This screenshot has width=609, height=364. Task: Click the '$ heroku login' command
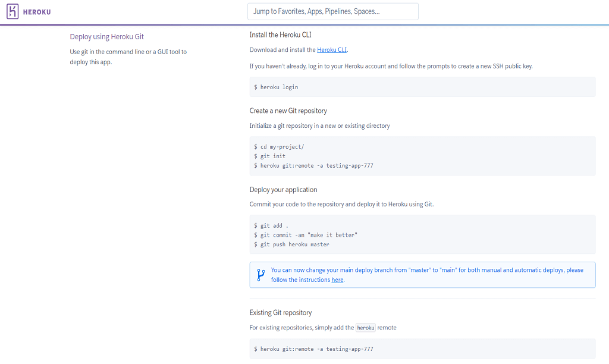coord(276,87)
